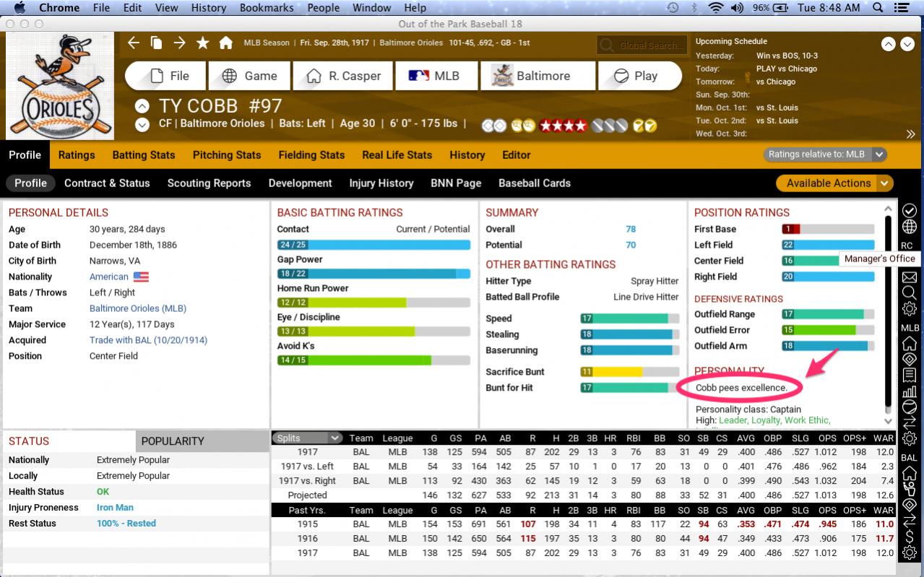Open the Scouting Reports subtab
Image resolution: width=924 pixels, height=577 pixels.
[209, 183]
